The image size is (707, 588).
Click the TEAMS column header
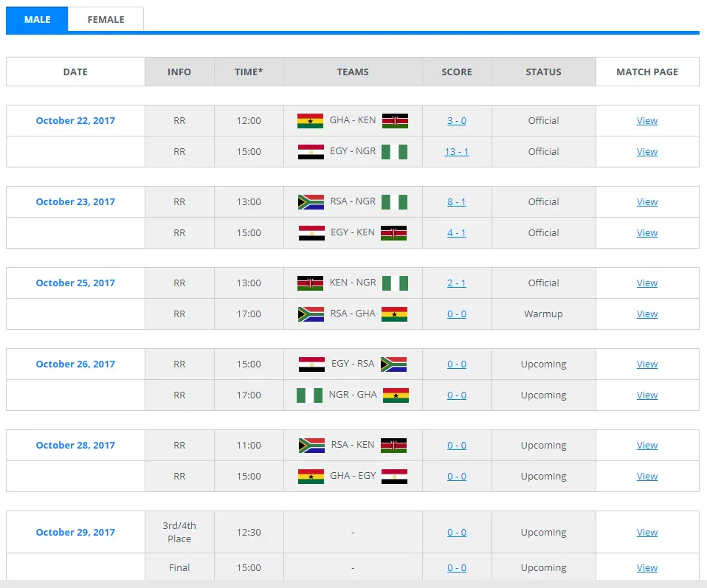point(353,72)
